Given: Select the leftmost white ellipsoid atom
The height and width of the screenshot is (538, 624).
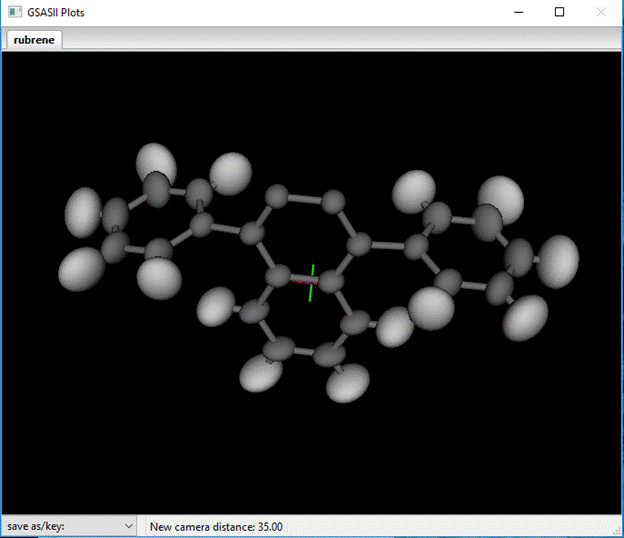Looking at the screenshot, I should point(85,212).
